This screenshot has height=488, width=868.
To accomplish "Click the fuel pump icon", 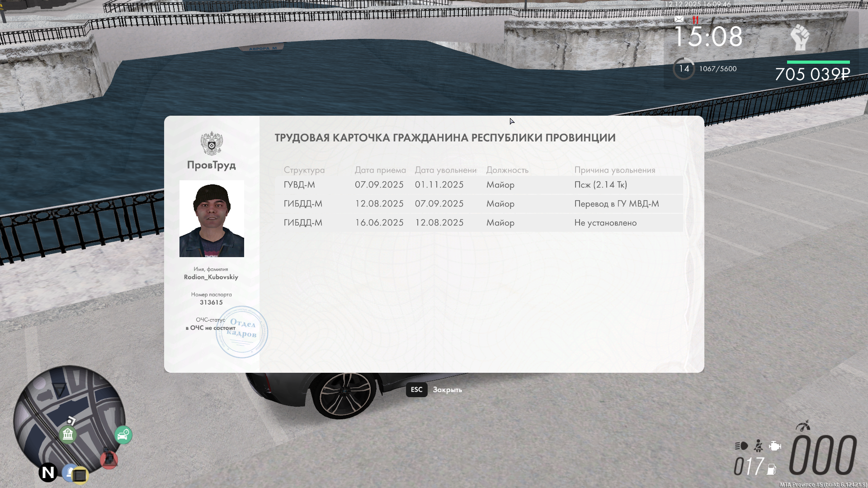I will [771, 469].
